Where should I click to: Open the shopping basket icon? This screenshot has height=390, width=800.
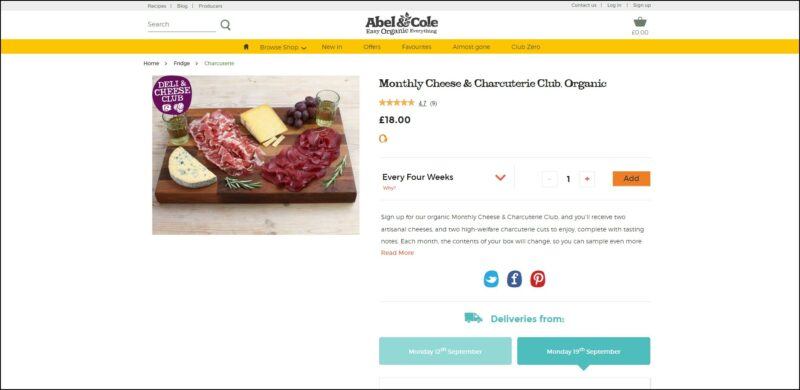point(640,22)
